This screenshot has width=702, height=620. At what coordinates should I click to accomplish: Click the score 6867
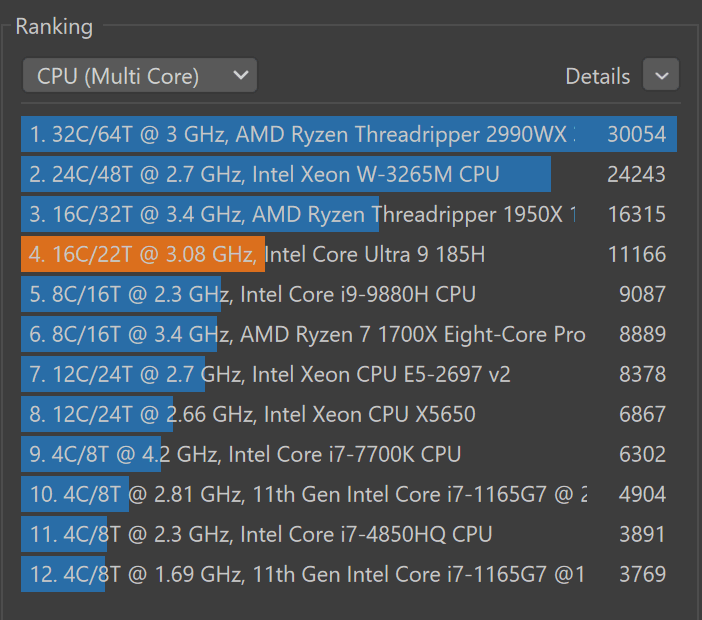642,414
